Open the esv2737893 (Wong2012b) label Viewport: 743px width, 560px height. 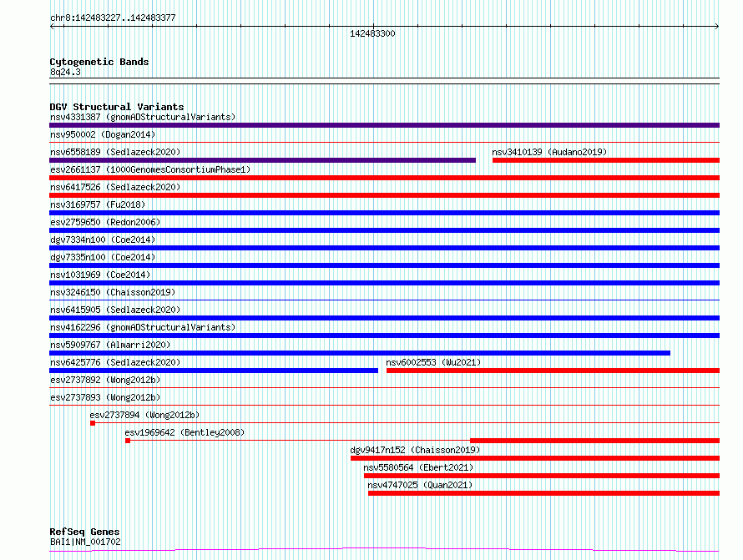click(x=105, y=397)
